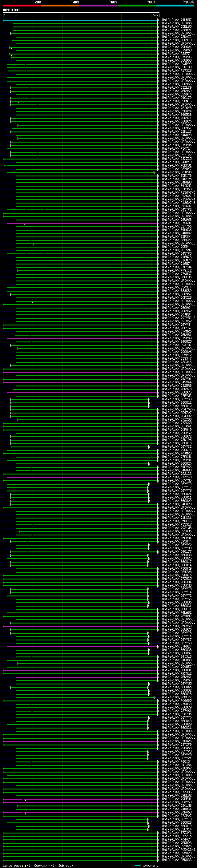The width and height of the screenshot is (197, 868).
Task: Select the UniRef100_Q7ZYK8 label
Action: [177, 477]
